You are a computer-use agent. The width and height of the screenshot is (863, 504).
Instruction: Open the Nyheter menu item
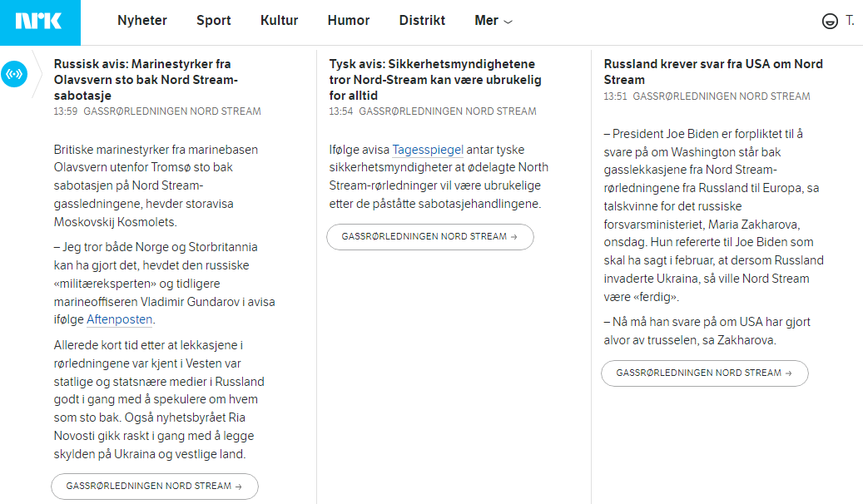click(x=142, y=21)
